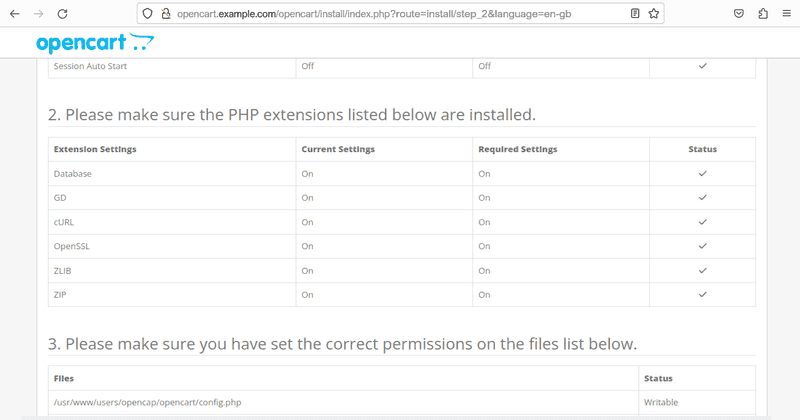Open the Firefox hamburger menu
Screen dimensions: 800x420
[x=786, y=14]
